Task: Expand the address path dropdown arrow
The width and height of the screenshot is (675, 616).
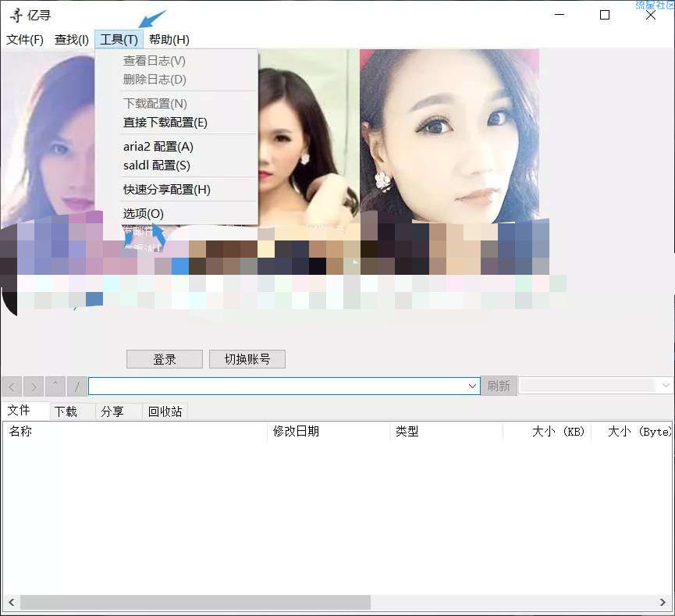Action: click(x=472, y=386)
